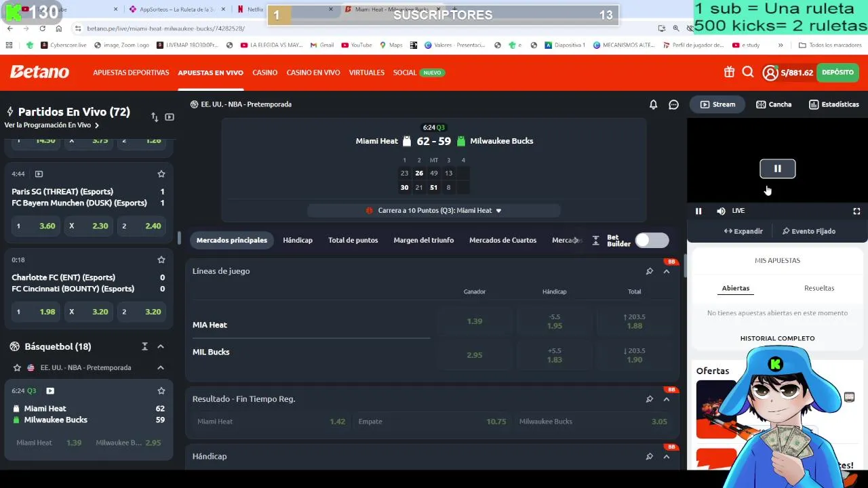Image resolution: width=868 pixels, height=488 pixels.
Task: Select over 203.5 total at 1.88
Action: [x=635, y=321]
